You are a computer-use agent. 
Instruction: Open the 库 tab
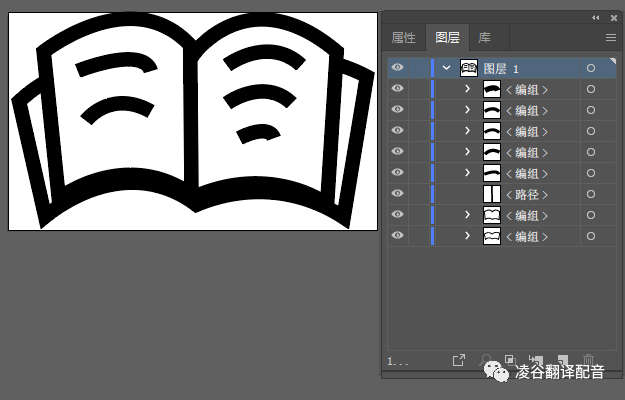[x=484, y=38]
